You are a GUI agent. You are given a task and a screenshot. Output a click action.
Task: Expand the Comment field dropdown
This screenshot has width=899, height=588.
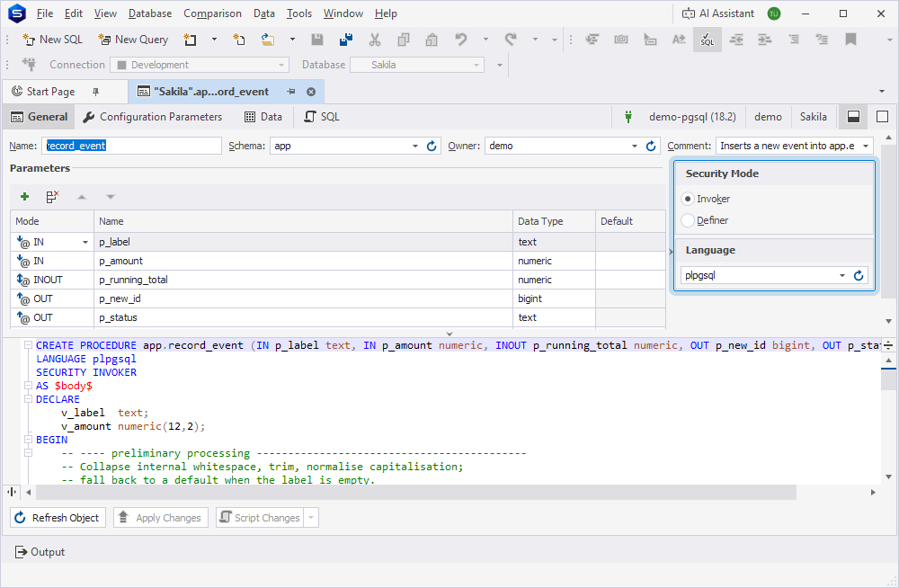pyautogui.click(x=866, y=146)
